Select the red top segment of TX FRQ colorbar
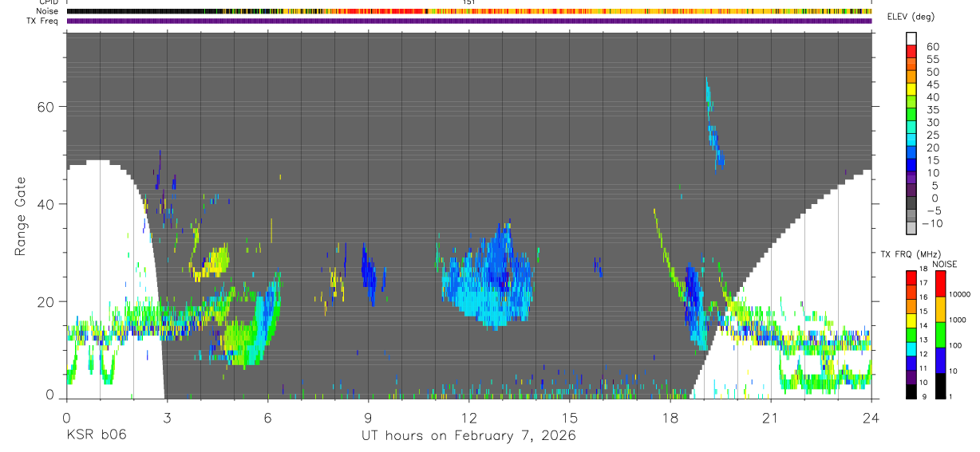Viewport: 980px width, 452px height. point(911,276)
